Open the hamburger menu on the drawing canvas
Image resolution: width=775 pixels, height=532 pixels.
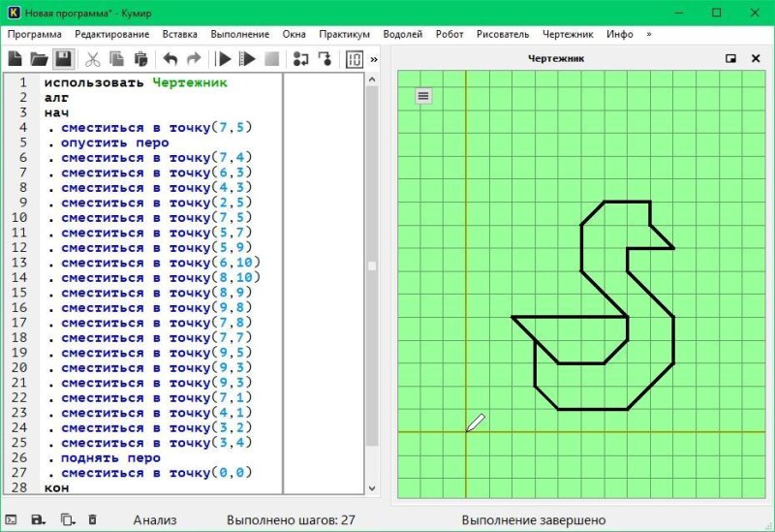tap(423, 95)
